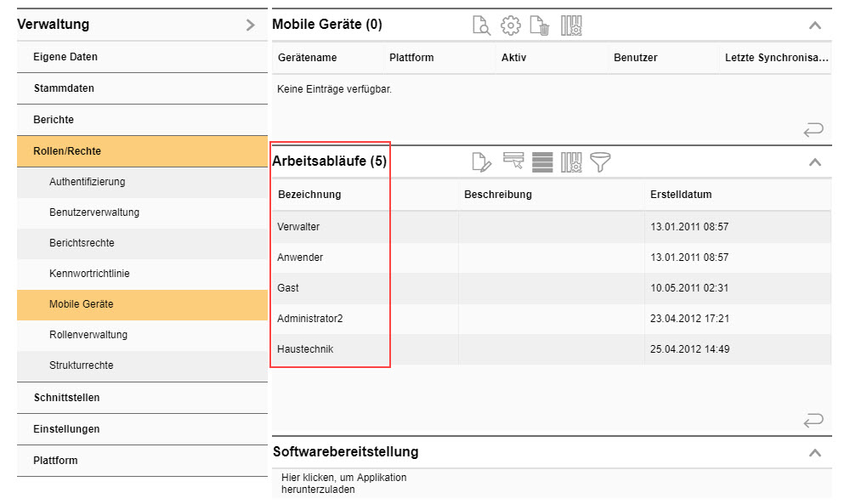Click the delete document trash icon in Mobile Geräte
Image resolution: width=850 pixels, height=504 pixels.
pos(540,25)
